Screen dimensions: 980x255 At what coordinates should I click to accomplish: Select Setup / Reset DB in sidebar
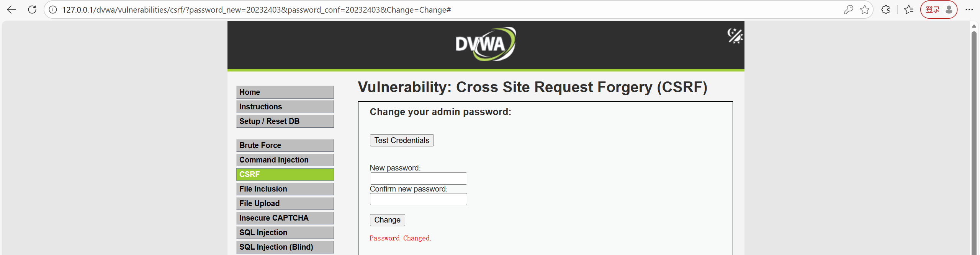(285, 121)
